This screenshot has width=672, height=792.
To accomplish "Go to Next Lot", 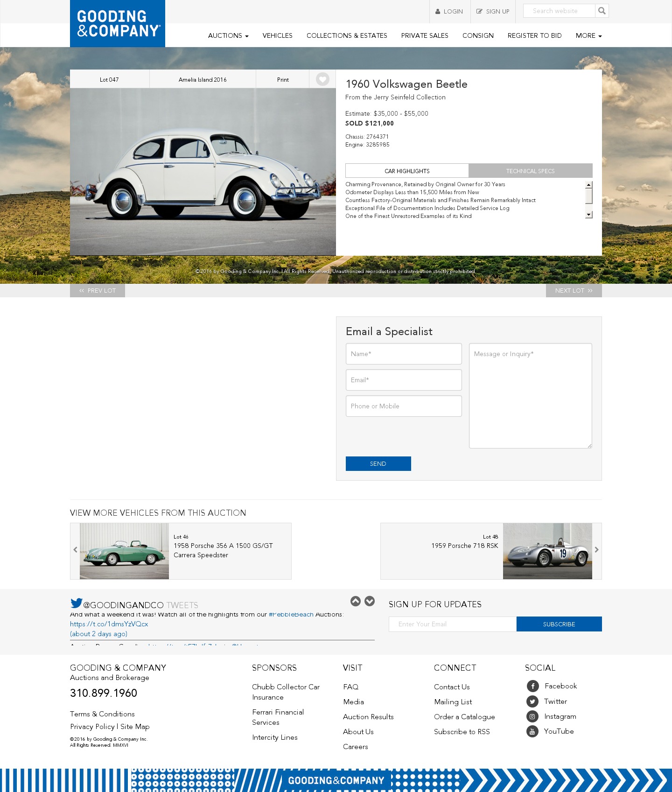I will pos(574,290).
